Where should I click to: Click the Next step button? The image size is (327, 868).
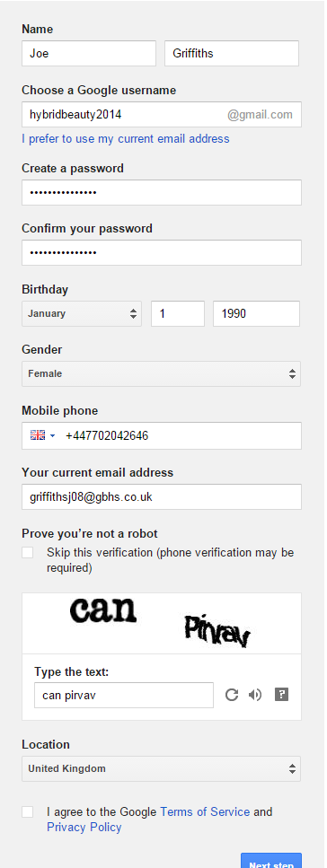tap(271, 861)
